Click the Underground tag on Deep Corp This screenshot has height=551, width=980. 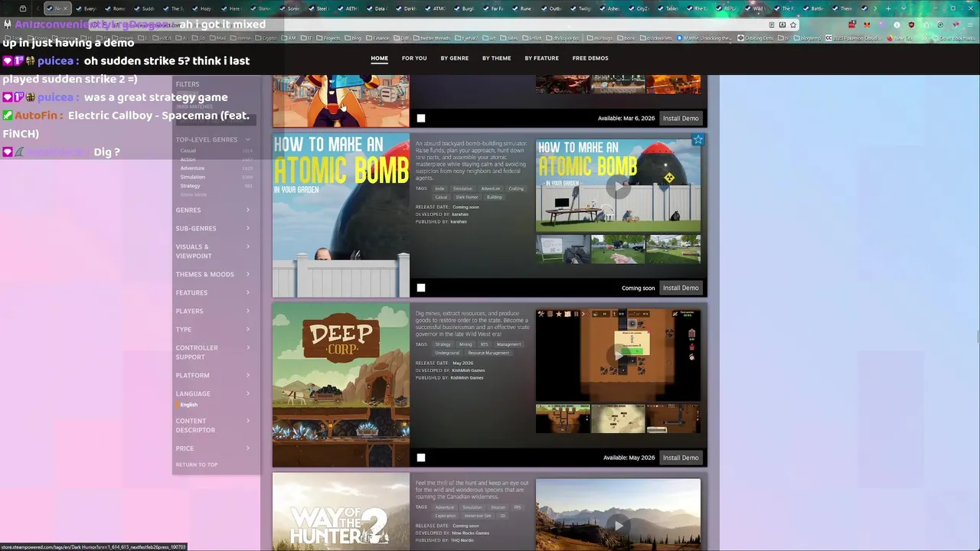[x=447, y=354]
